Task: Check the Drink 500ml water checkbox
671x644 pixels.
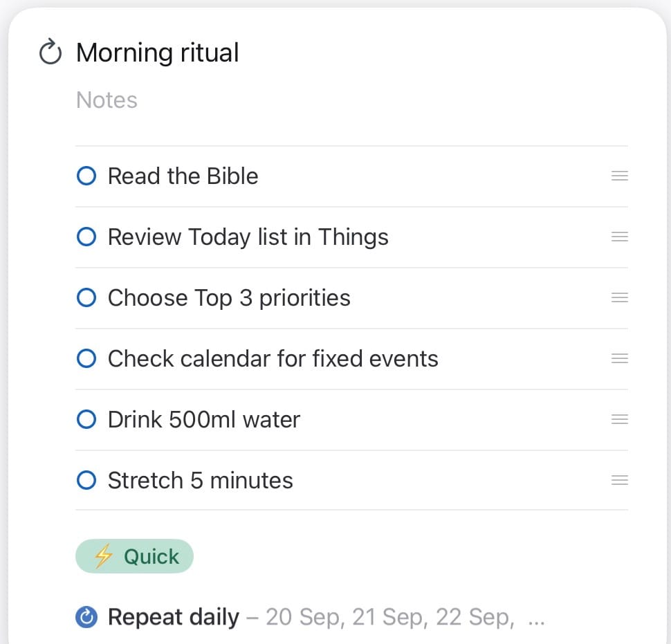Action: (86, 420)
